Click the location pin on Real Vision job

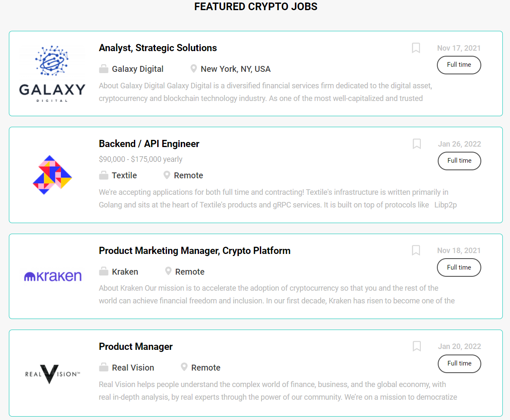pos(184,367)
